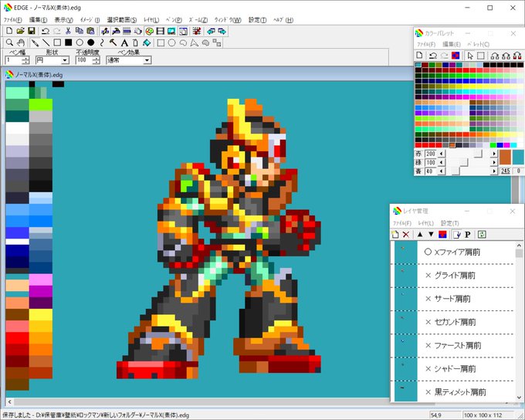The height and width of the screenshot is (420, 525).
Task: Open the ペン効果 pen effect dropdown
Action: (147, 60)
